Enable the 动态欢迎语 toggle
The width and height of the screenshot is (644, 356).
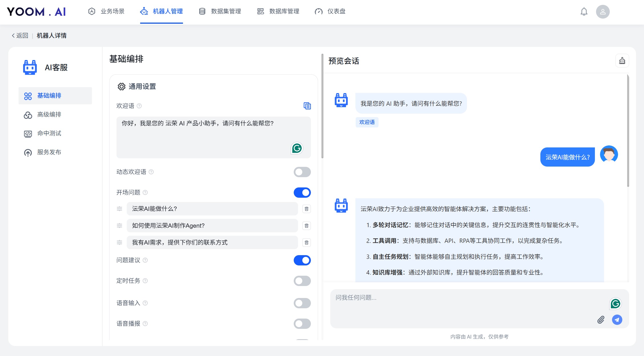(x=302, y=172)
